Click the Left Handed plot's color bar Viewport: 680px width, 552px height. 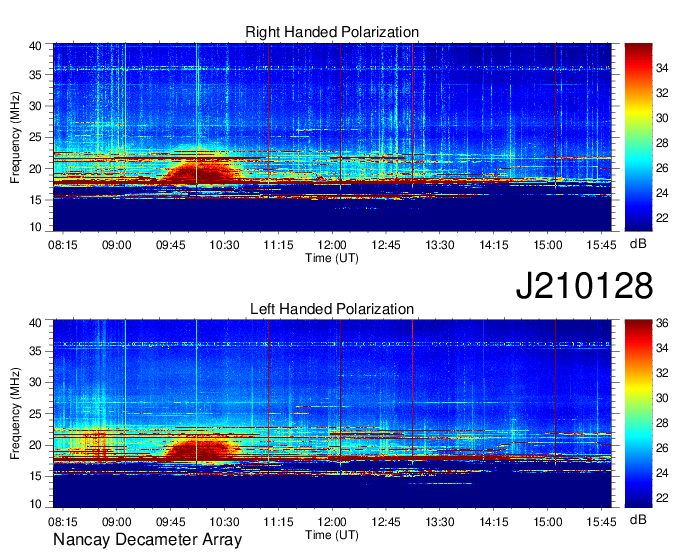pyautogui.click(x=638, y=414)
